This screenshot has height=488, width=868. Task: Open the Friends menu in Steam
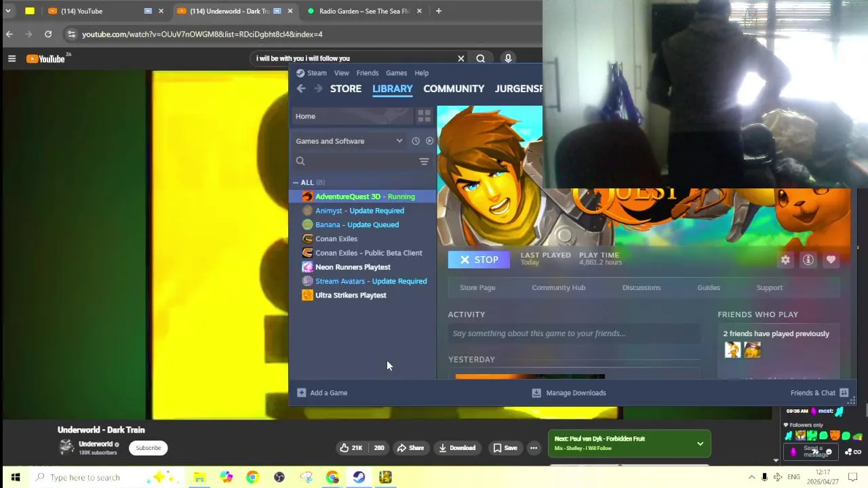tap(368, 73)
